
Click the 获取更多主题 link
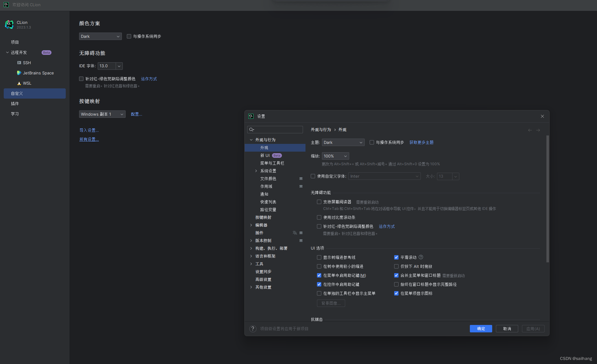421,142
